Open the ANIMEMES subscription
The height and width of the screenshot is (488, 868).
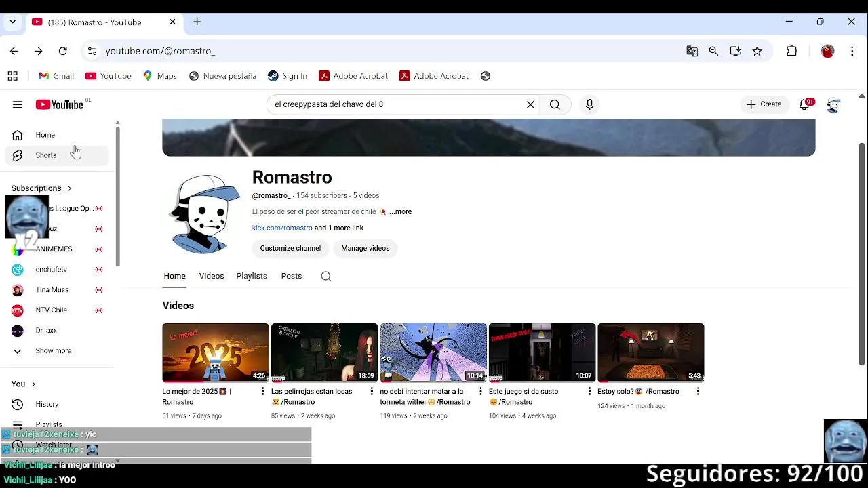coord(58,249)
